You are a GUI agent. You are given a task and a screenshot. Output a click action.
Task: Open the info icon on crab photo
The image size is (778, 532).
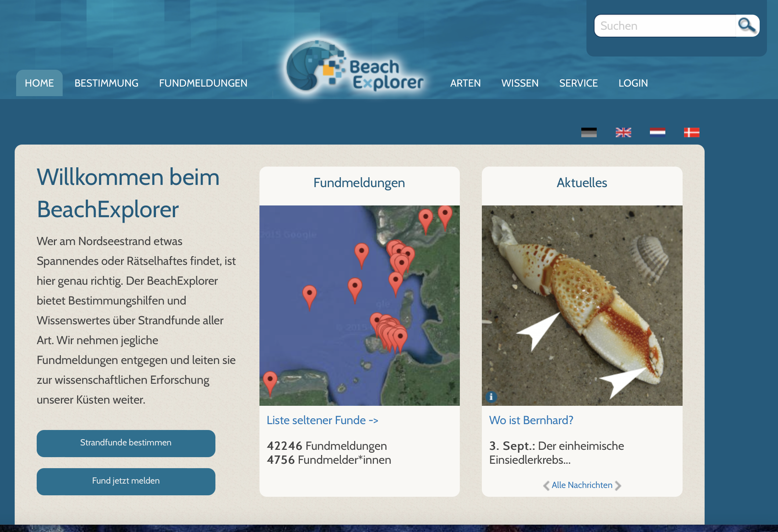click(x=491, y=397)
